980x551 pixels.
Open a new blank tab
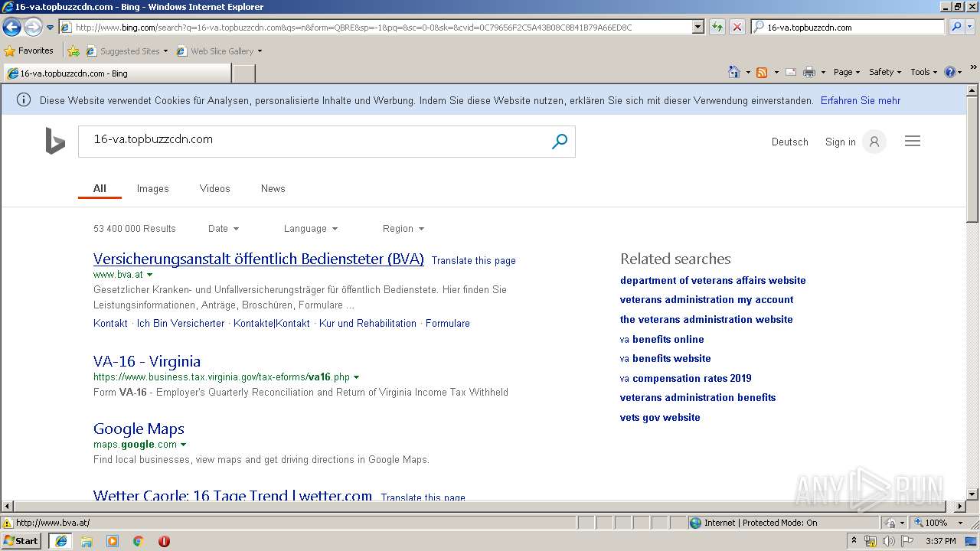pos(243,73)
